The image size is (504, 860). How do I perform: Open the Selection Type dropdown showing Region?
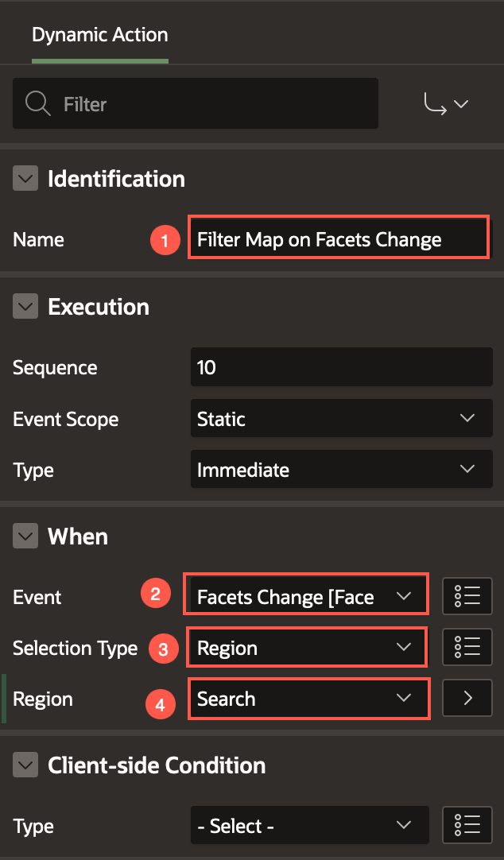point(307,647)
